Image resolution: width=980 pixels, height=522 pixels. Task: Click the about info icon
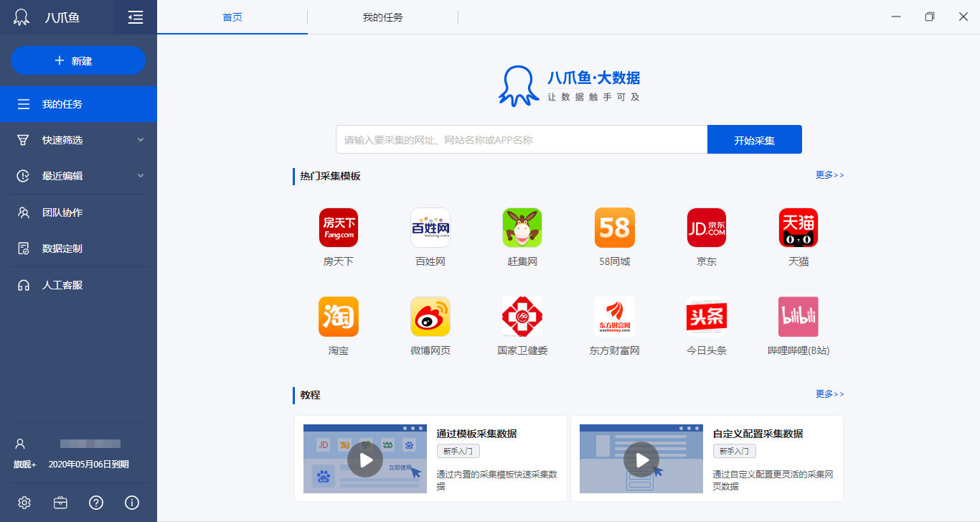tap(132, 503)
